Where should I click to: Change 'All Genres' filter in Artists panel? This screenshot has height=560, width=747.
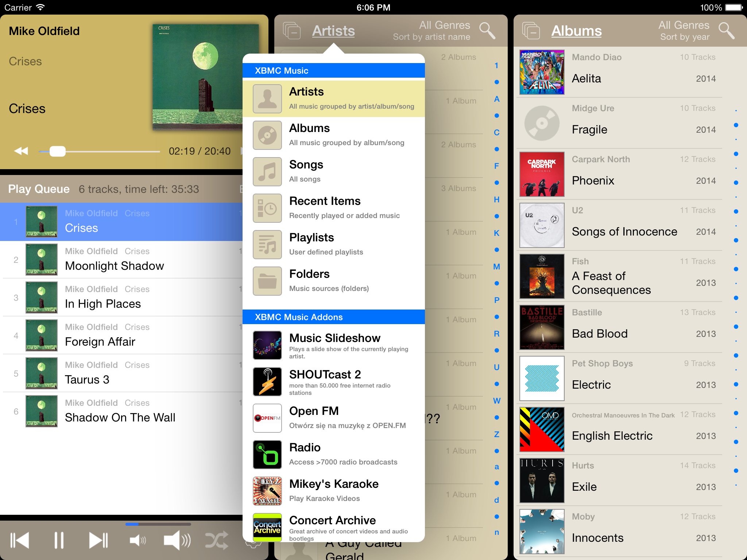click(444, 25)
